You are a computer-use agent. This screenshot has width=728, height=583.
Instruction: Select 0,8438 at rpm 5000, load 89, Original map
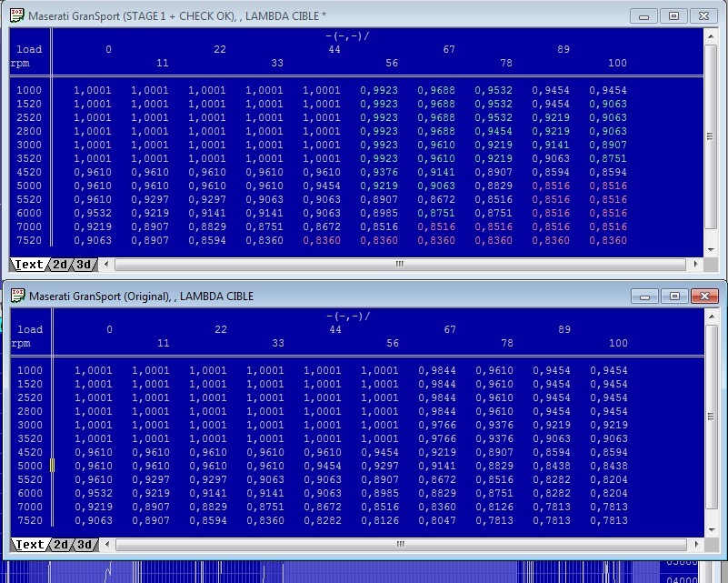[x=552, y=466]
